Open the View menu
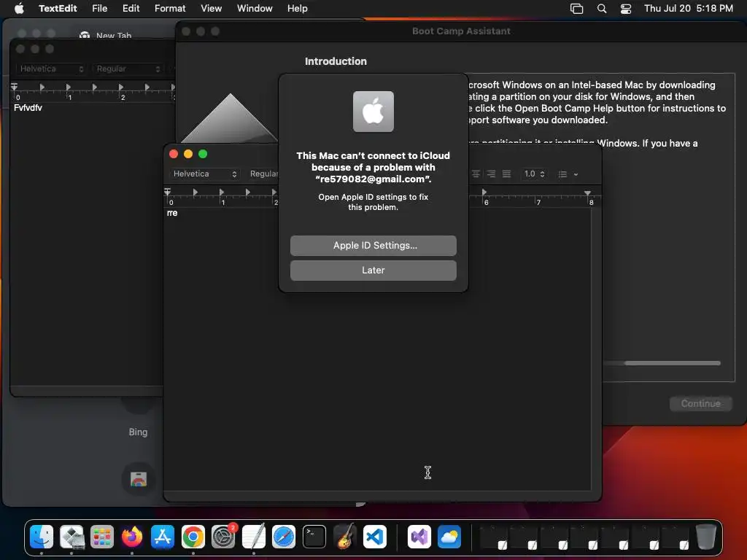This screenshot has width=747, height=560. point(211,8)
